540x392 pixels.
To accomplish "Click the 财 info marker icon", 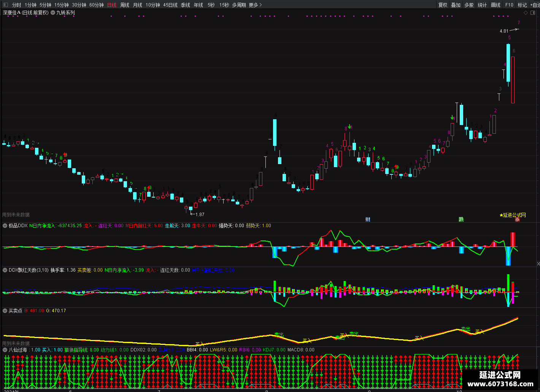I will [368, 220].
